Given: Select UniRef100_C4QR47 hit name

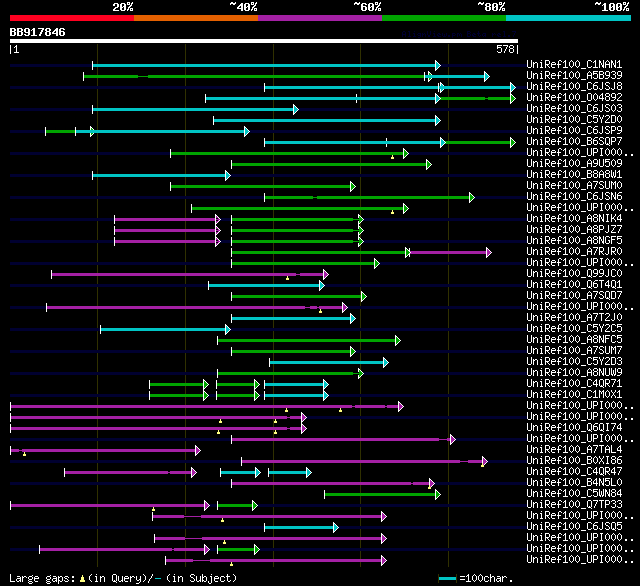Looking at the screenshot, I should click(574, 472).
